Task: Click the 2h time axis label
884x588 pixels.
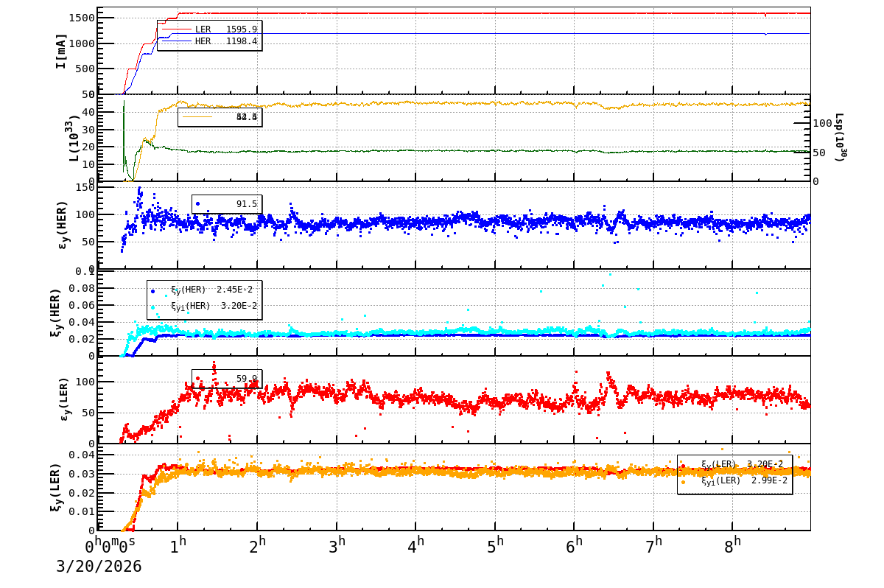Action: click(x=257, y=545)
